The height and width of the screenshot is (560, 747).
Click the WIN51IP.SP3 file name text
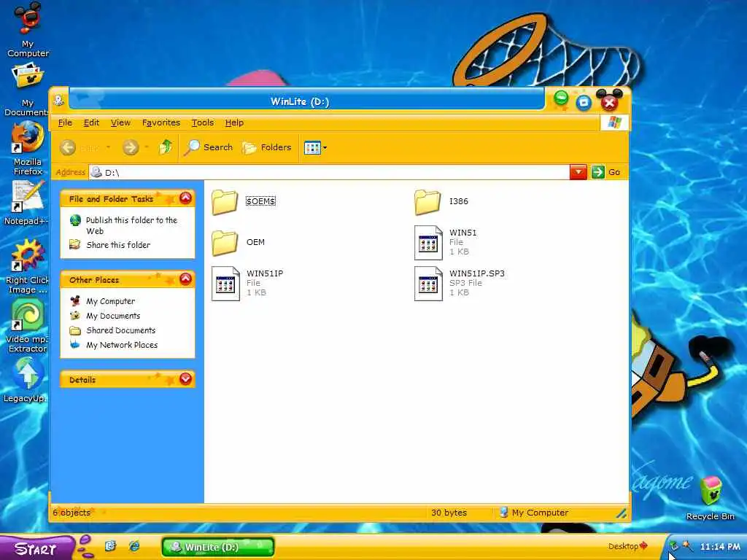coord(477,273)
